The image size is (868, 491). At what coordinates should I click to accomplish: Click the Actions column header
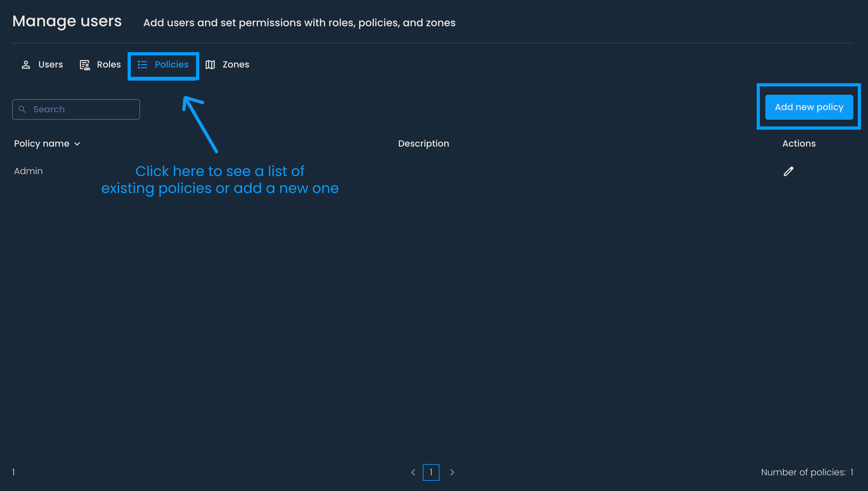click(799, 144)
